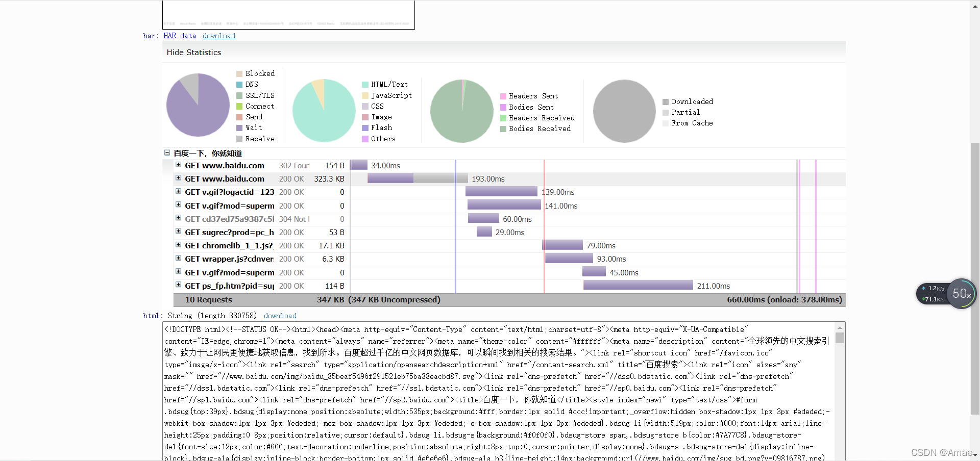The width and height of the screenshot is (980, 461).
Task: Click the 34.00ms timeline bar
Action: 359,165
